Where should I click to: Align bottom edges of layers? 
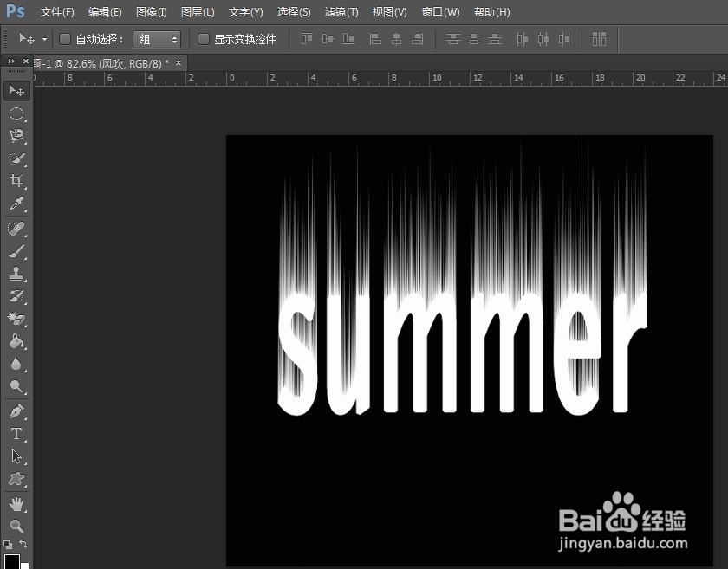coord(348,39)
